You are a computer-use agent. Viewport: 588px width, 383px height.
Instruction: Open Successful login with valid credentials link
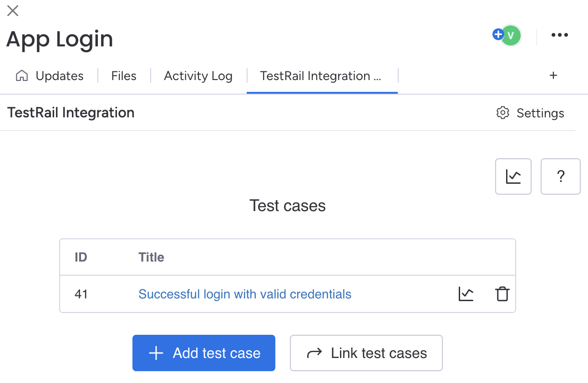point(245,294)
